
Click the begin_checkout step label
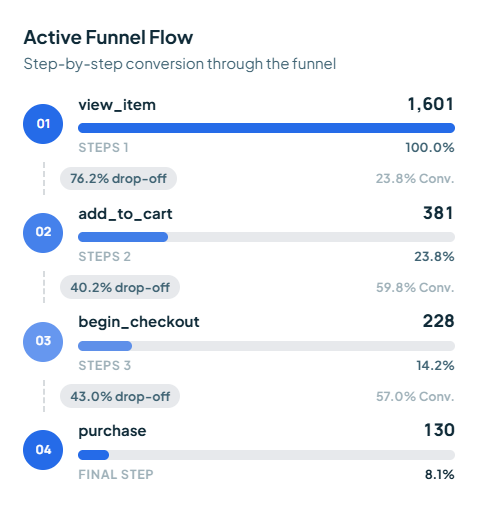[139, 322]
